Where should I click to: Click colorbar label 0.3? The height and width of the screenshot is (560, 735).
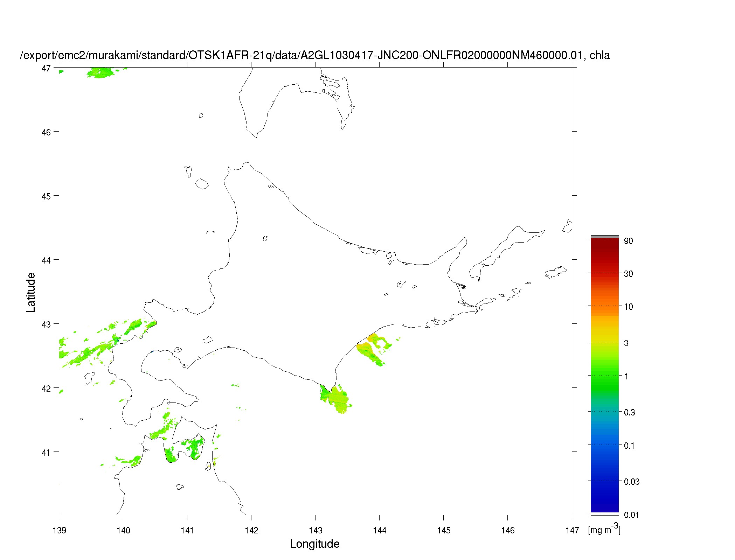(x=630, y=412)
